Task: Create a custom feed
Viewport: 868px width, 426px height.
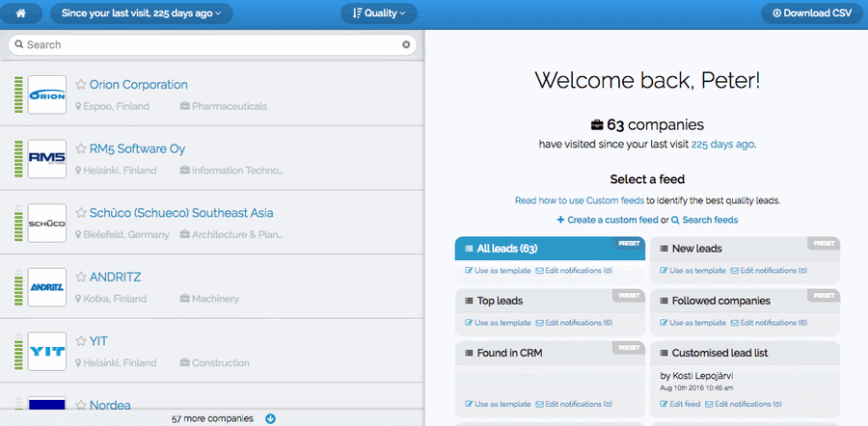Action: 608,220
